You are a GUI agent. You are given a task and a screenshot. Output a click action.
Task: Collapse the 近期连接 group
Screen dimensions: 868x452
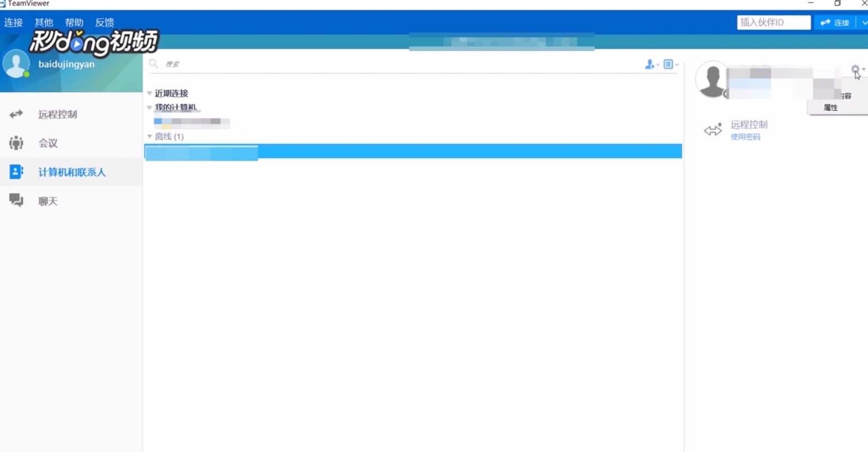pyautogui.click(x=150, y=93)
